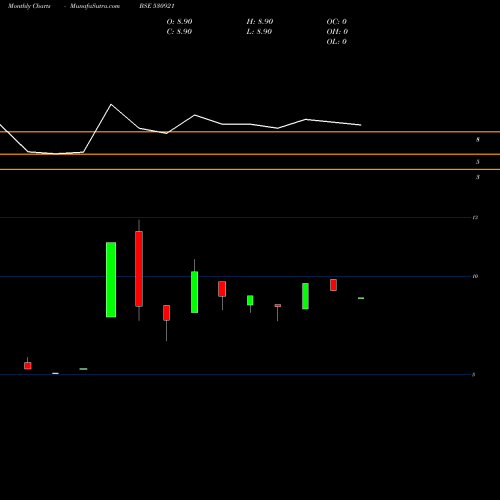500x500 pixels.
Task: Click the high value "H: 8.90"
Action: click(260, 22)
